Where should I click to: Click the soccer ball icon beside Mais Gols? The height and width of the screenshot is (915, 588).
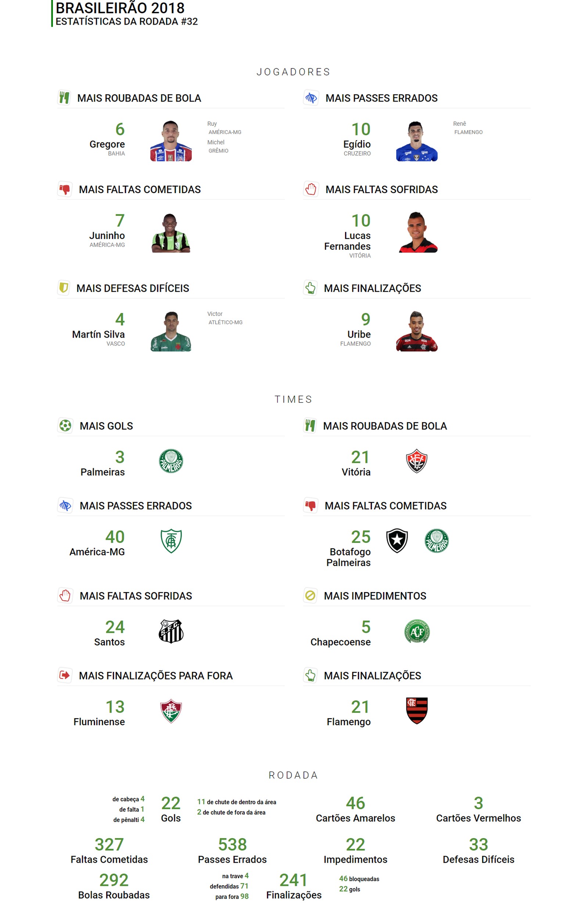[x=65, y=425]
